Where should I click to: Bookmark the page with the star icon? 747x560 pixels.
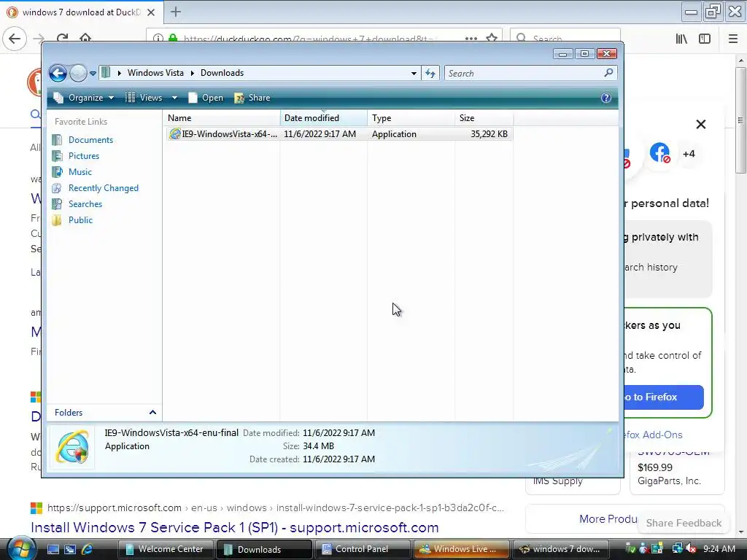tap(492, 38)
